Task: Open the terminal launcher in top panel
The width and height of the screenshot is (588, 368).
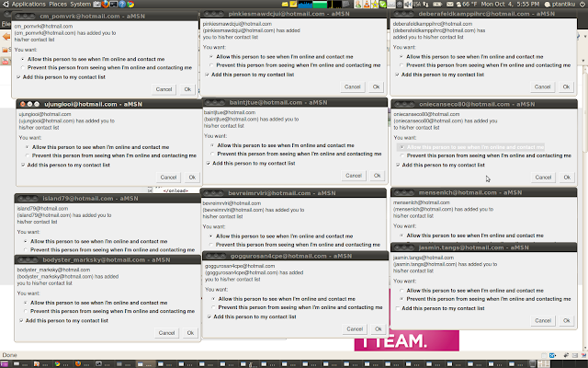Action: [x=114, y=4]
